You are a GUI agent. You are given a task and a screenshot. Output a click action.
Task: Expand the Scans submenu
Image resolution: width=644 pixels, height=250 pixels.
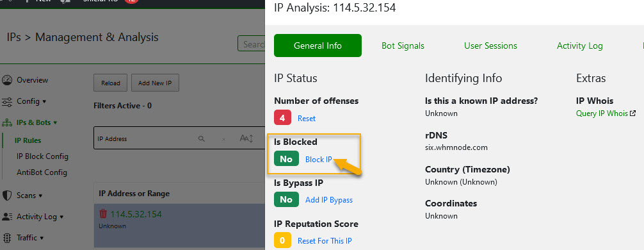click(x=40, y=196)
